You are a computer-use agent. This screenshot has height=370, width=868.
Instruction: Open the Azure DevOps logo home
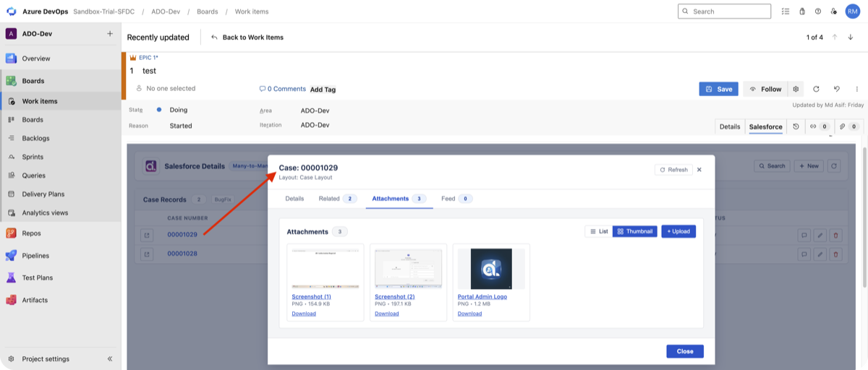click(x=12, y=12)
